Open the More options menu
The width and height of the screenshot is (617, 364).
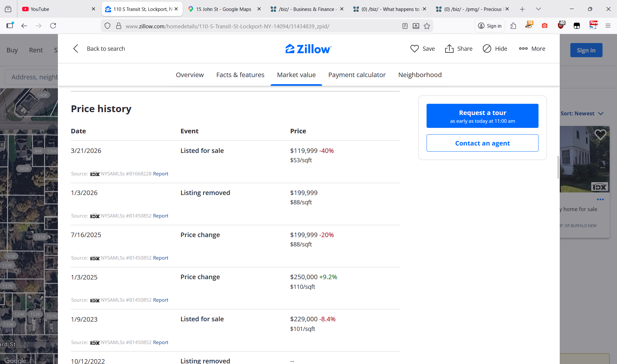pyautogui.click(x=532, y=49)
